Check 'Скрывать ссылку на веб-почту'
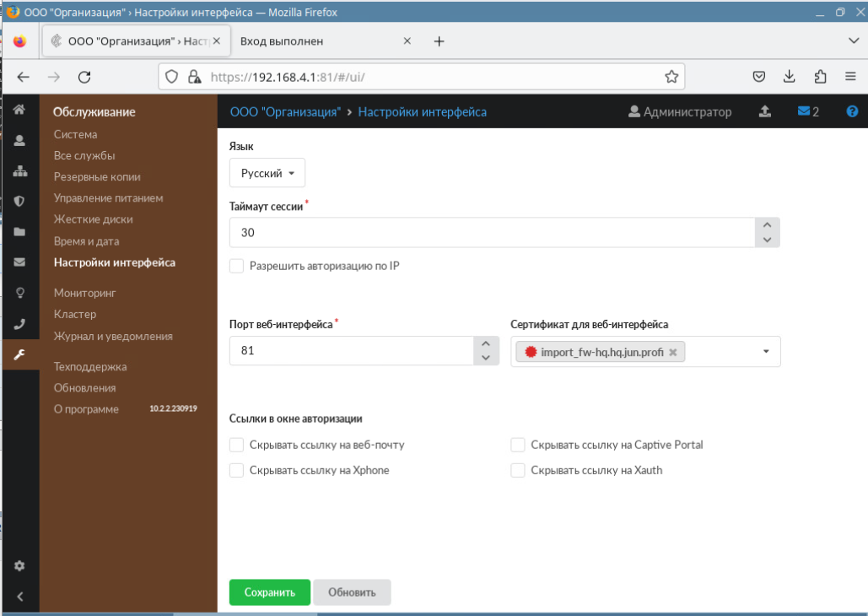 point(237,445)
